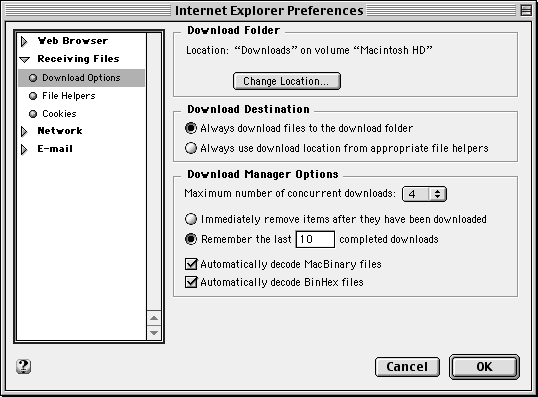This screenshot has height=397, width=538.
Task: Select the Receiving Files category label
Action: coord(78,59)
